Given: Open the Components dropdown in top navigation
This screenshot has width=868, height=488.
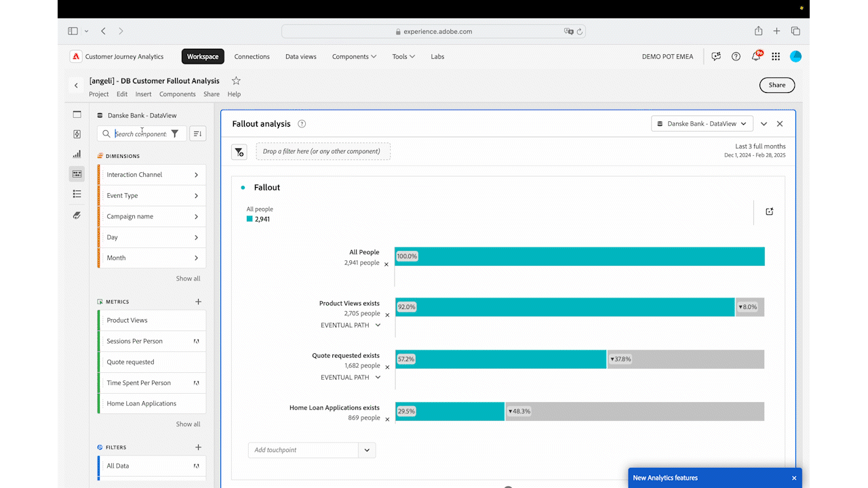Looking at the screenshot, I should coord(355,57).
